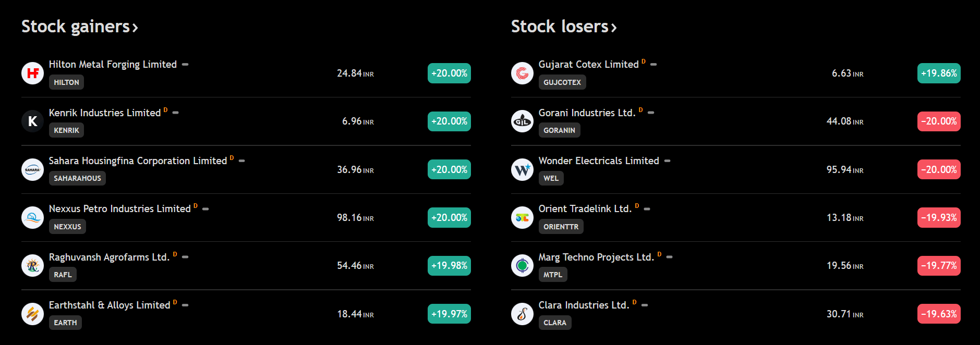Open Raghuvansh Agrofarms Ltd. stock page
Image resolution: width=980 pixels, height=345 pixels.
[109, 257]
